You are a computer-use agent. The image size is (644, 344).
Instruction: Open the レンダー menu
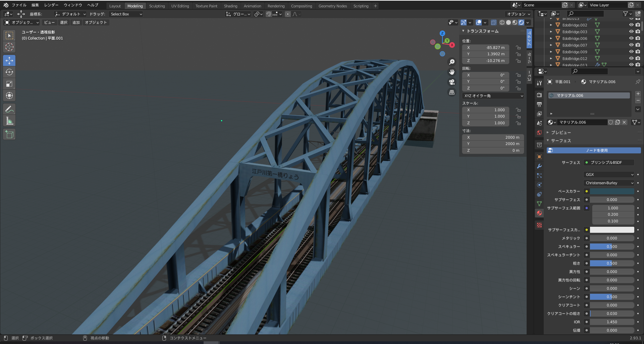tap(51, 5)
